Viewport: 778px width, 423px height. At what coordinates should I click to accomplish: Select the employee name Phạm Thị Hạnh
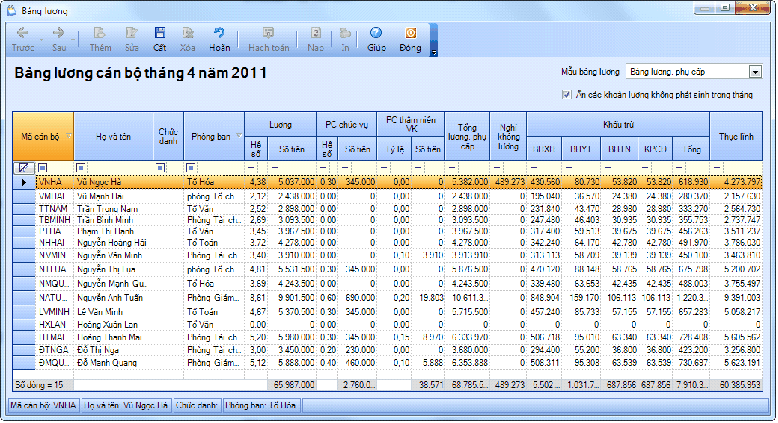(105, 231)
